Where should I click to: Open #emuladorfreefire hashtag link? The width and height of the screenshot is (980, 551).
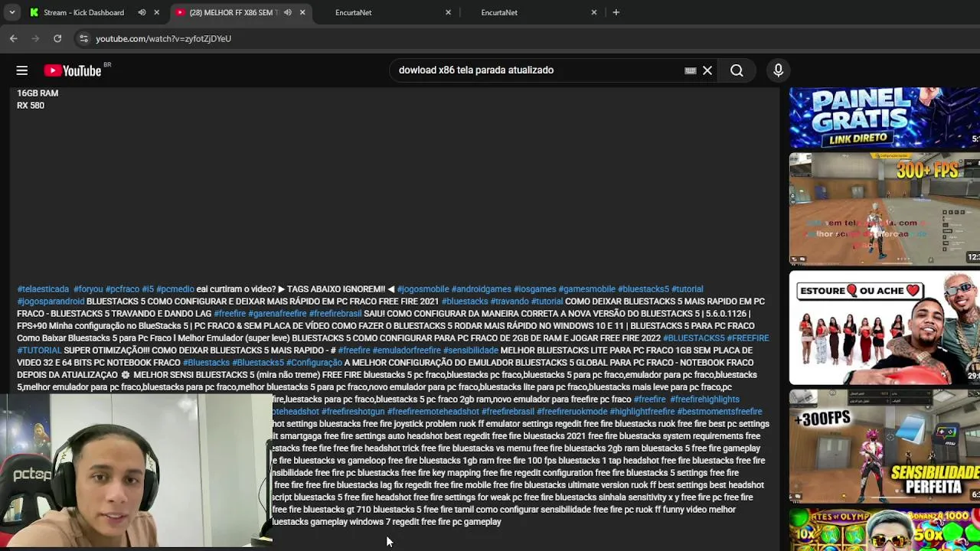[407, 350]
